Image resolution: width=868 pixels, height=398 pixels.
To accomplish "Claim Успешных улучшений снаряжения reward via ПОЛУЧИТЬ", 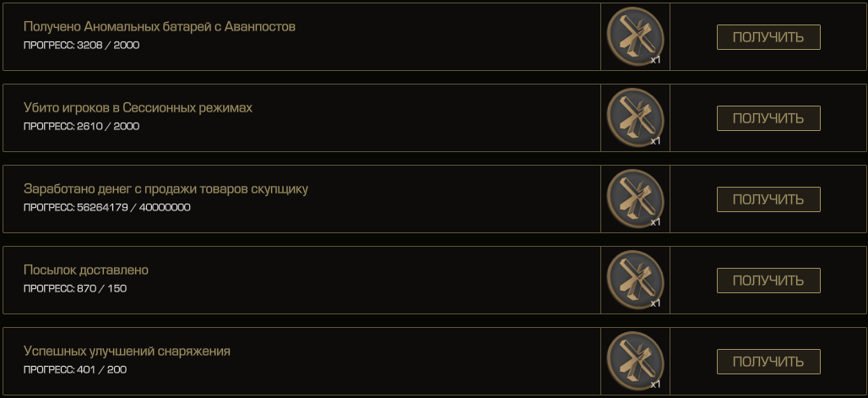I will tap(768, 362).
